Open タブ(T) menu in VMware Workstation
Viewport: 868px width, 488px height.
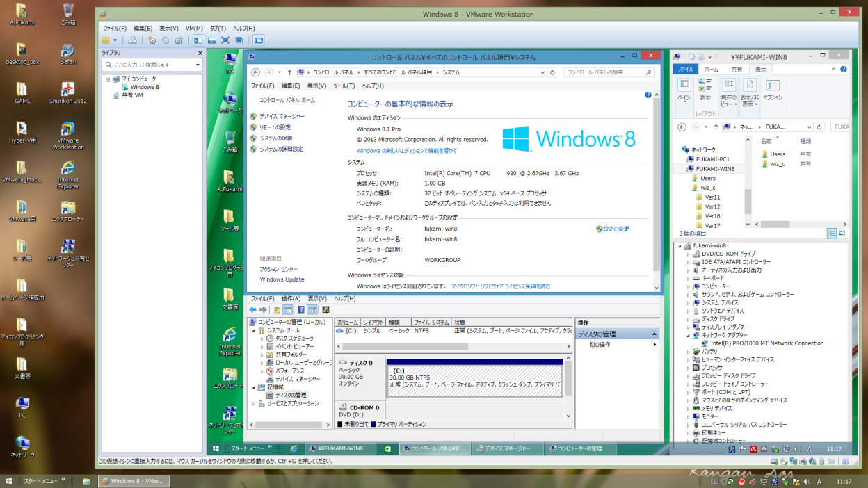[218, 29]
